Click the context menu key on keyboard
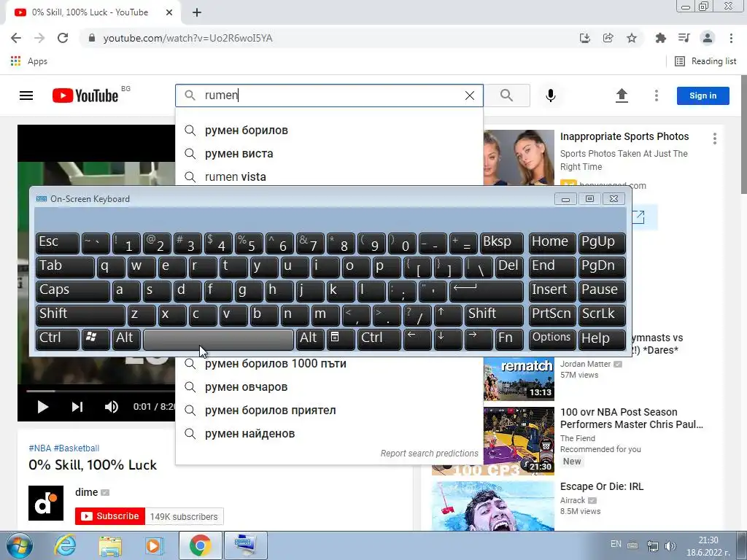747x560 pixels. [340, 338]
